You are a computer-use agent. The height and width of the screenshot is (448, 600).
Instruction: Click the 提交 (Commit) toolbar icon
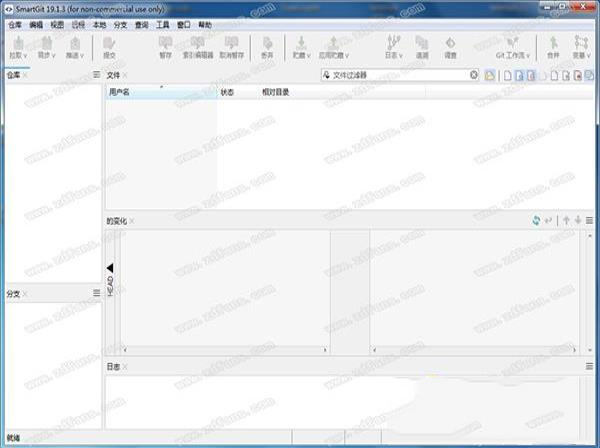coord(110,46)
